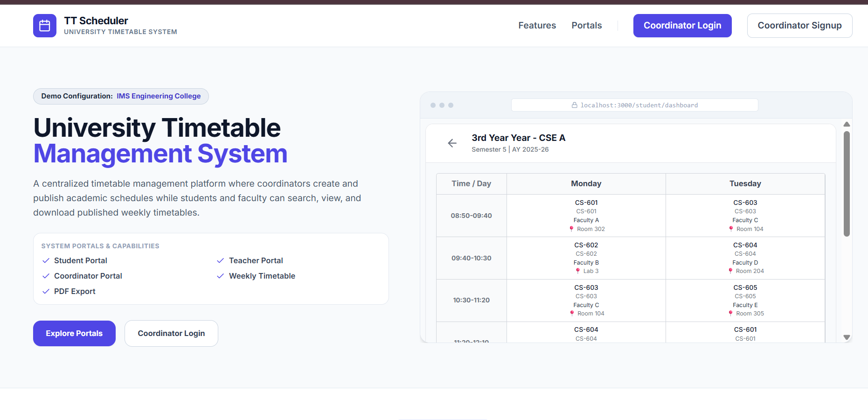Click scroll up arrow in preview panel

(847, 124)
